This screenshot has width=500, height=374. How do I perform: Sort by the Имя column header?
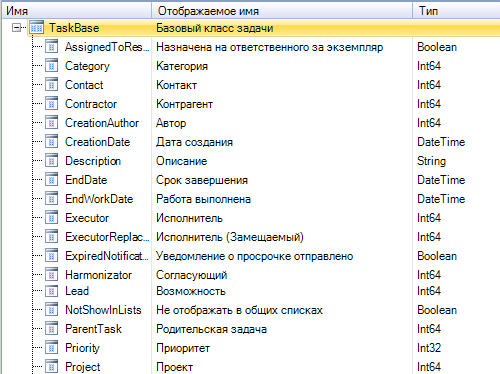point(77,11)
